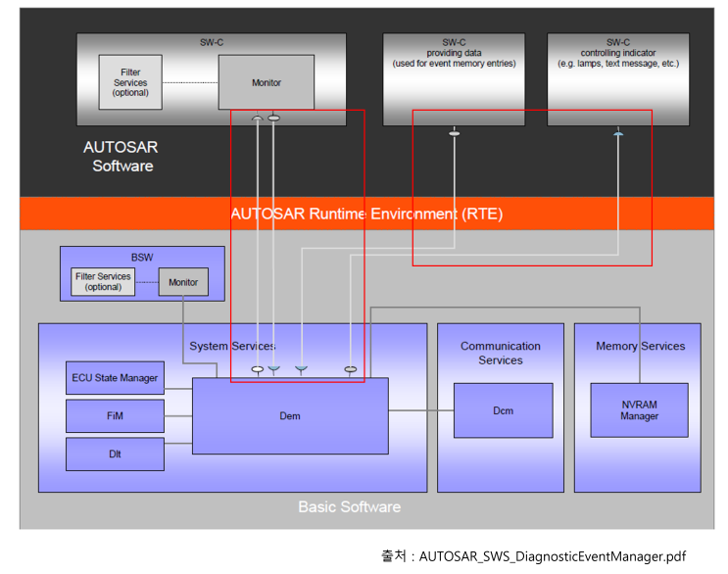This screenshot has height=574, width=728.
Task: Click the rightmost oval port atop Dem
Action: coord(350,369)
